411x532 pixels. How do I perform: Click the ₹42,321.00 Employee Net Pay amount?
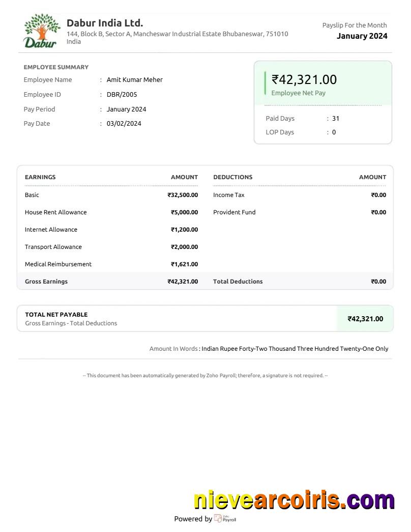[304, 79]
